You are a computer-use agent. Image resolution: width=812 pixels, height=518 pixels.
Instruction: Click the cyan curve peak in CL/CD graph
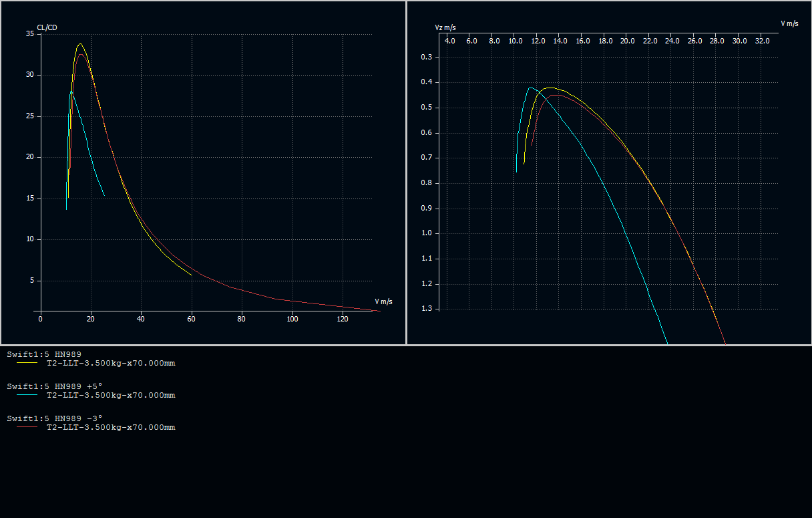coord(71,92)
